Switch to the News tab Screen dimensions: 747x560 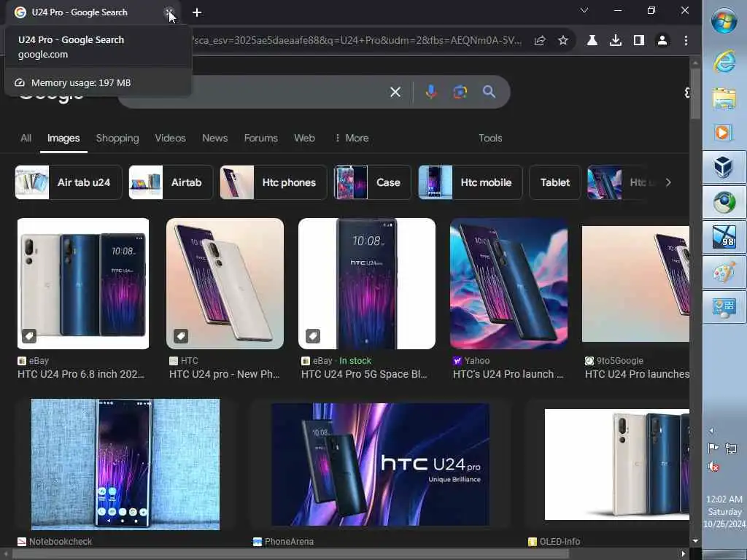click(215, 138)
